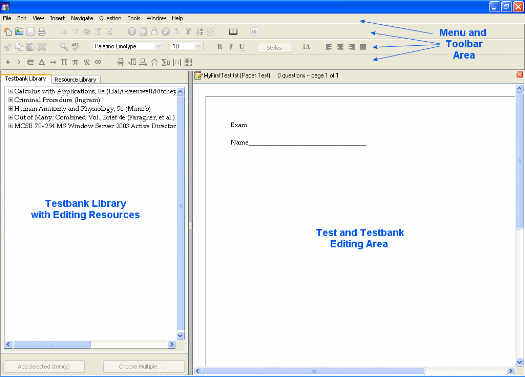The image size is (525, 377).
Task: Click the printer icon in toolbar
Action: 42,32
